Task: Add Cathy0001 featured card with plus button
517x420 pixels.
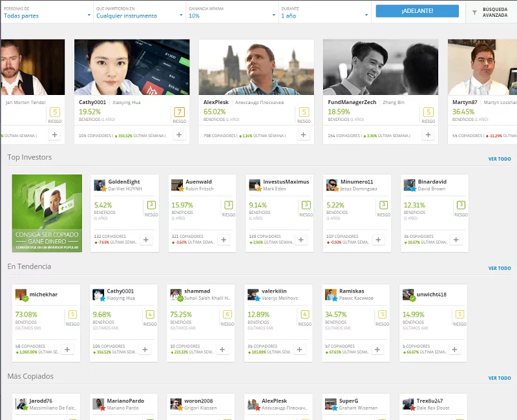Action: pyautogui.click(x=179, y=134)
